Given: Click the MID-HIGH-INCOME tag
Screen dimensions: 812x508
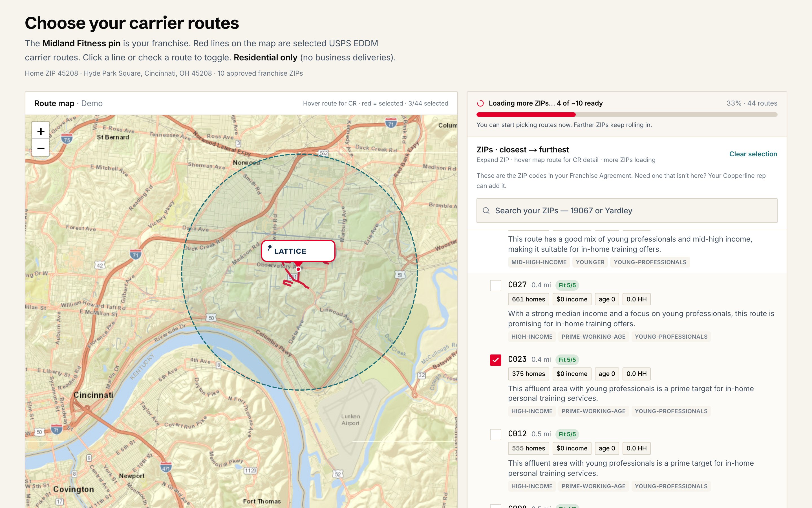Looking at the screenshot, I should [539, 262].
